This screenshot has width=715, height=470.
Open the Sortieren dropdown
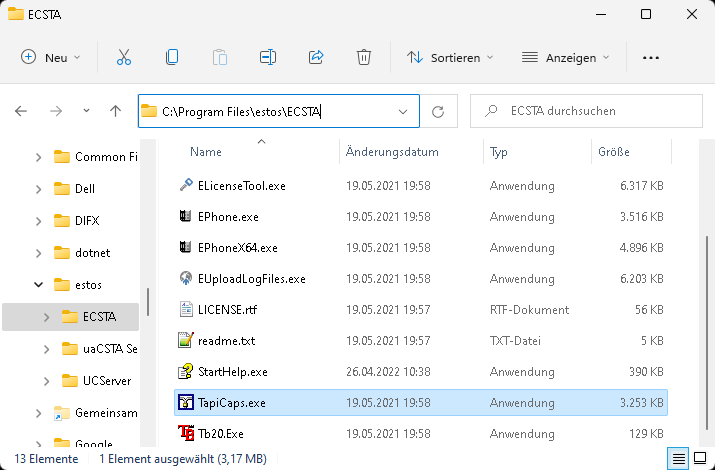[452, 58]
